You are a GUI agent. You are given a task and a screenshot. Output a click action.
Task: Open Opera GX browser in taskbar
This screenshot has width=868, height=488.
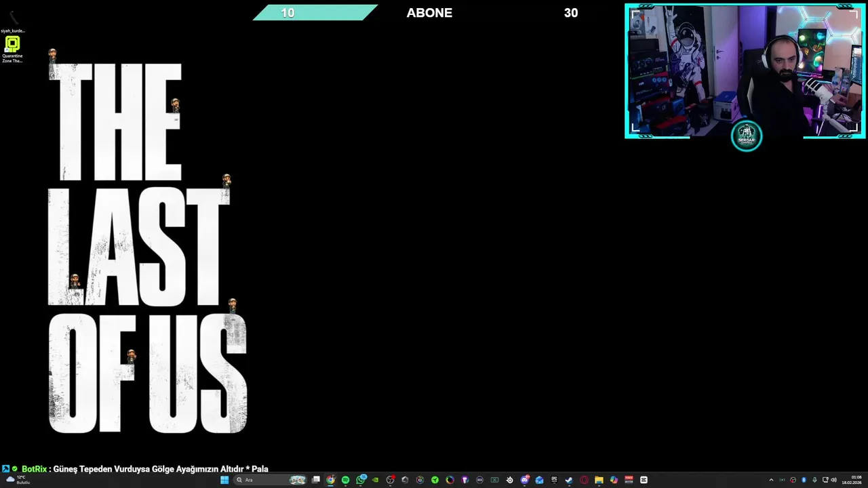pos(584,480)
